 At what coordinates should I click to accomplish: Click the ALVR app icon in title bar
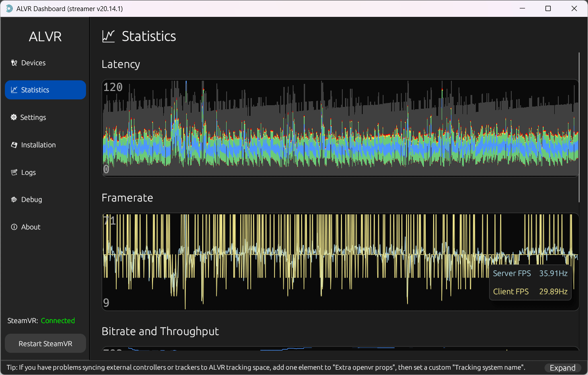point(9,8)
